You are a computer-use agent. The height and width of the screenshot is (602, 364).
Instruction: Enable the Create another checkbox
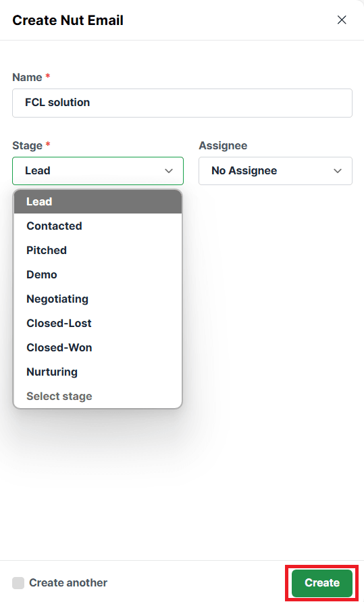click(x=18, y=582)
